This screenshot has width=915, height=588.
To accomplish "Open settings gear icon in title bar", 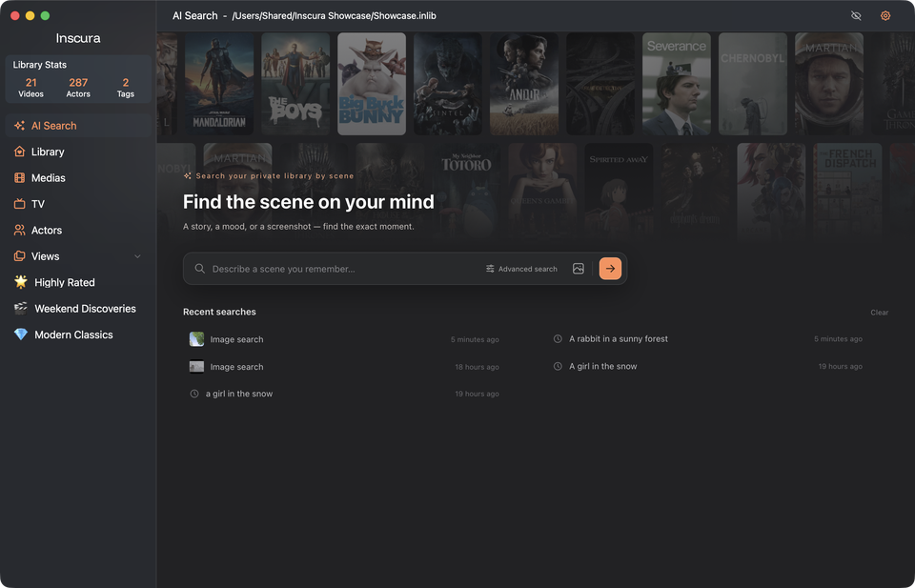I will coord(885,16).
